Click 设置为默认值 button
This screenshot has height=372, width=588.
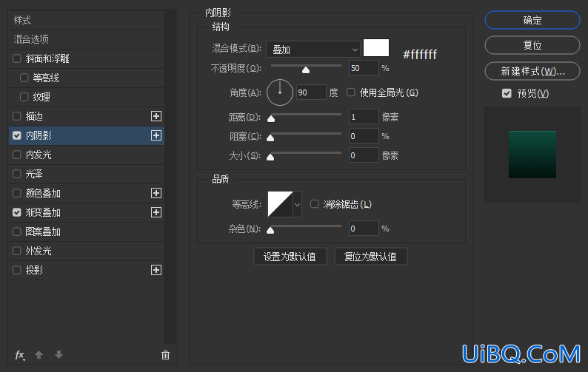point(290,257)
